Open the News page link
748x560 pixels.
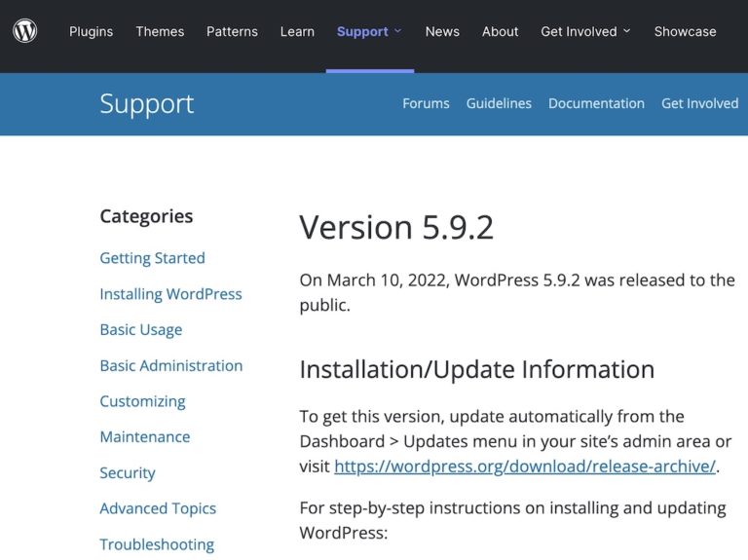point(442,31)
